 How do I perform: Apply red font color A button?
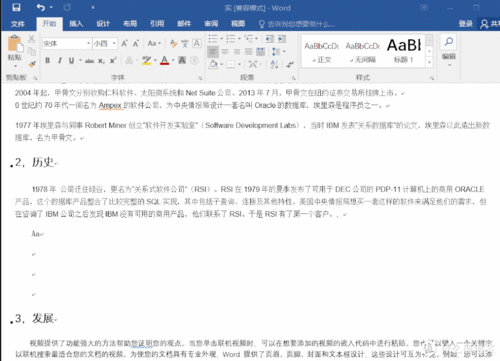click(x=165, y=60)
